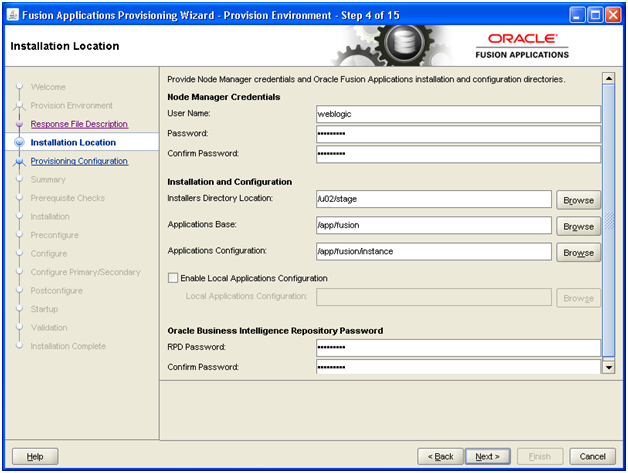The width and height of the screenshot is (628, 473).
Task: Click the Validation step label
Action: [x=49, y=327]
